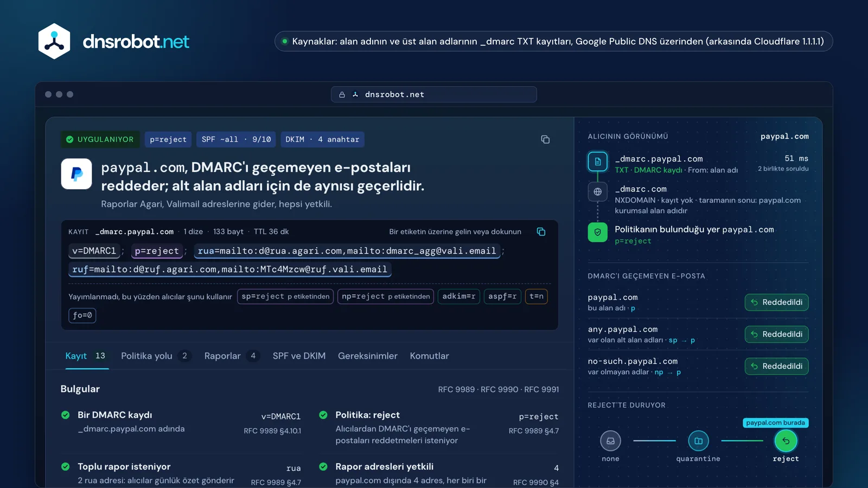Copy the summary using the top copy icon
The image size is (868, 488).
545,139
